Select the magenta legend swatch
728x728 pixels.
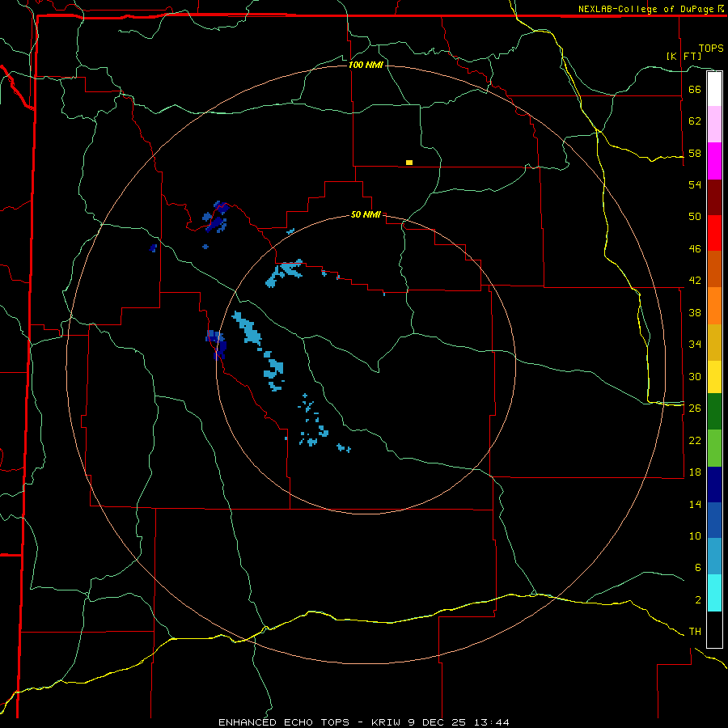(x=714, y=161)
